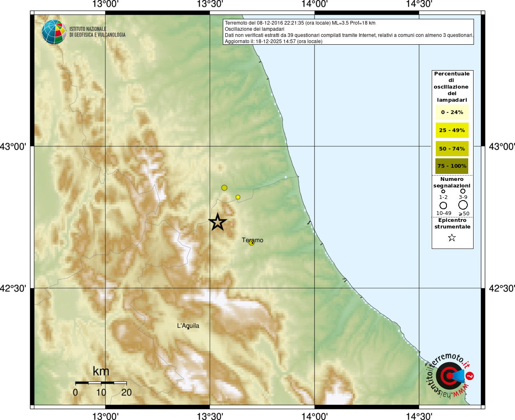The image size is (515, 420).
Task: Click the ≥50 reports circle in the legend
Action: click(463, 205)
